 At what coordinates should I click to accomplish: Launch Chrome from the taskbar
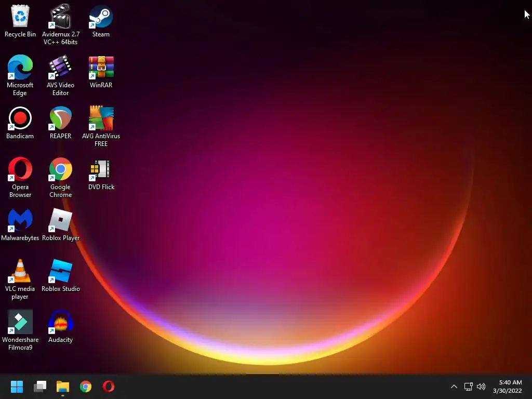(x=86, y=387)
